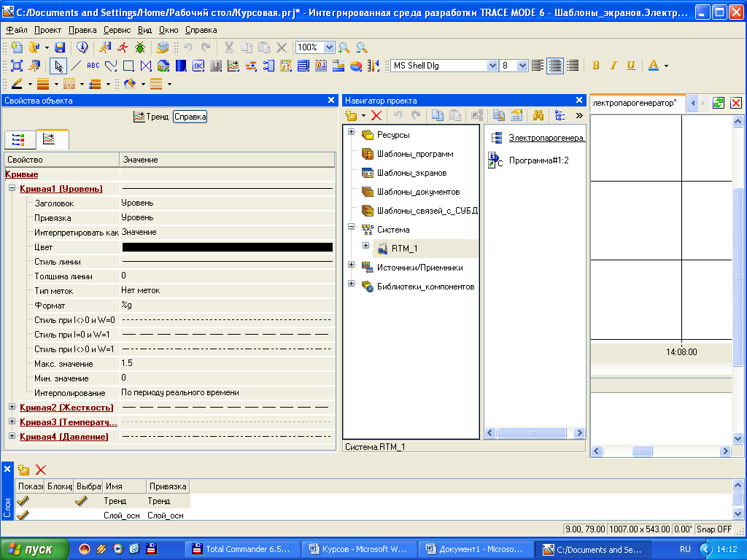This screenshot has width=747, height=560.
Task: Click the zoom in magnifier
Action: [344, 47]
